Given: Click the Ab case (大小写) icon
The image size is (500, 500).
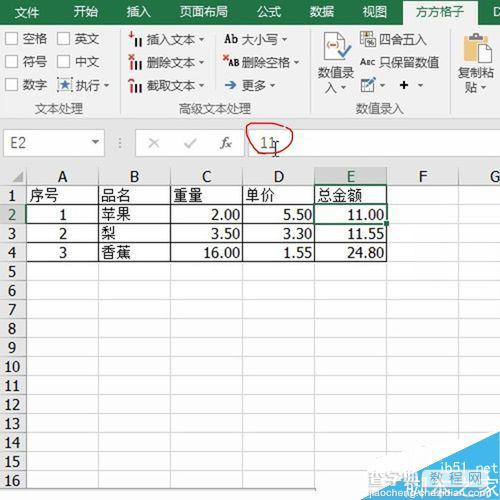Looking at the screenshot, I should click(x=231, y=39).
